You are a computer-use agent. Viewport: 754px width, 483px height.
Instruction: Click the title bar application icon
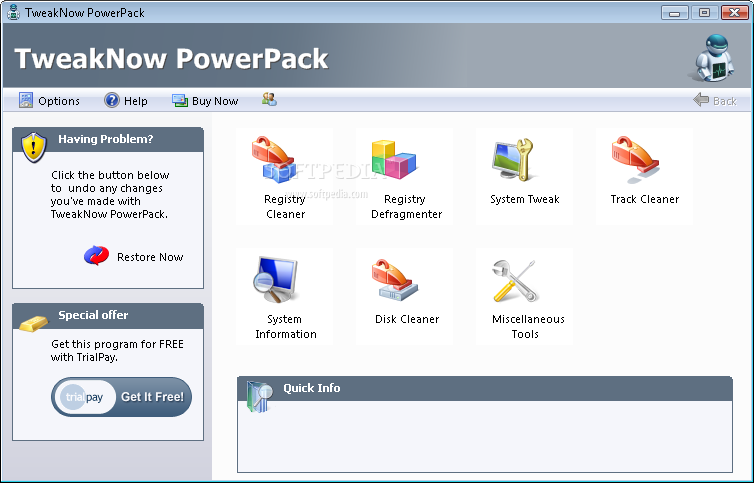click(x=13, y=12)
